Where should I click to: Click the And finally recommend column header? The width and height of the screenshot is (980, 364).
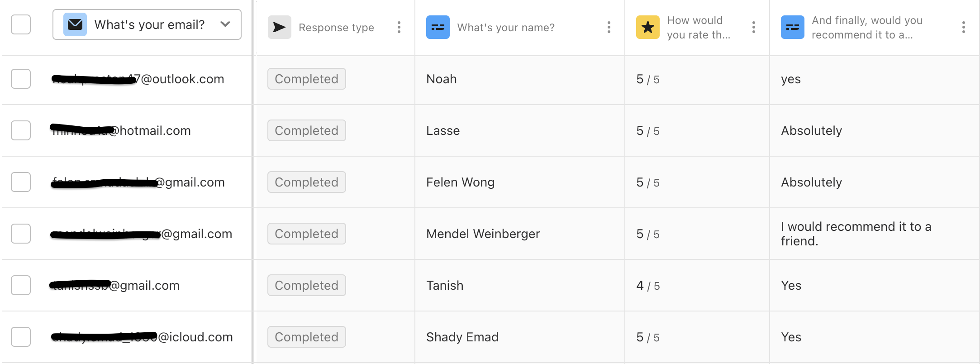tap(866, 28)
